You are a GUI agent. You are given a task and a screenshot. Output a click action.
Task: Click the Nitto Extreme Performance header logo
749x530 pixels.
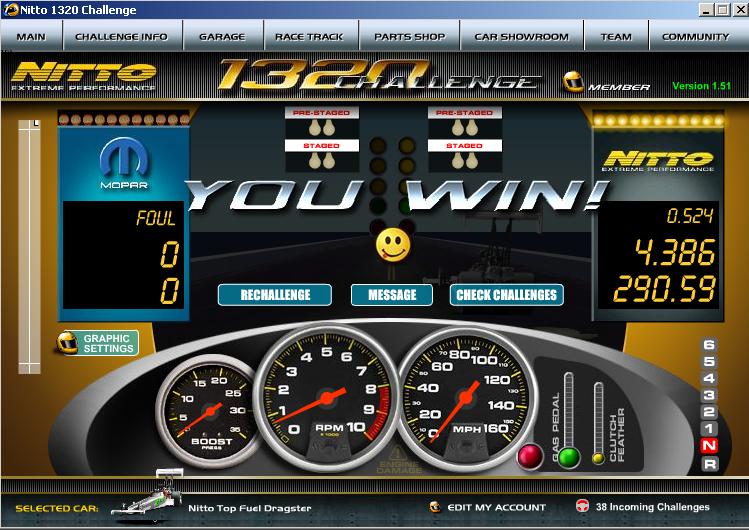84,76
